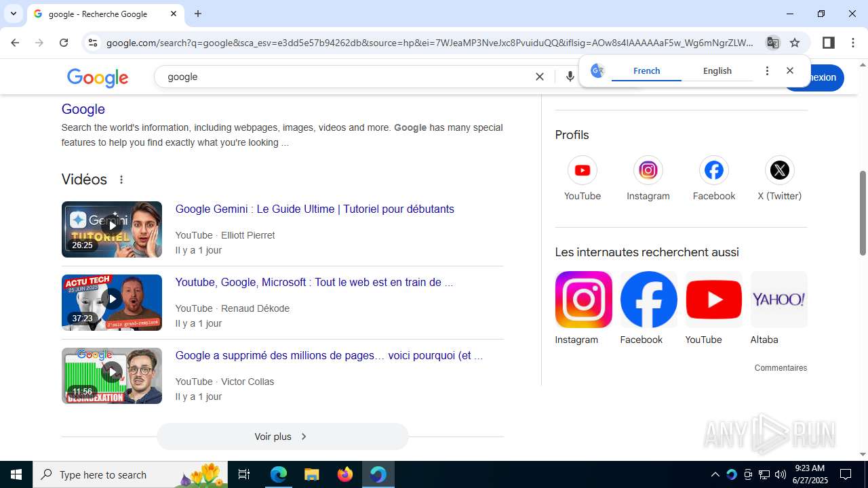This screenshot has height=488, width=868.
Task: Open YouTube in related searches
Action: click(713, 308)
